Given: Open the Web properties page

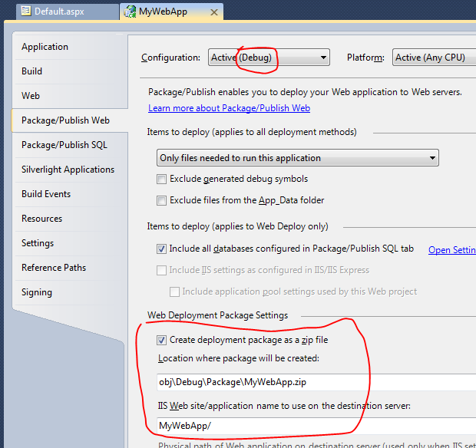Looking at the screenshot, I should coord(70,96).
